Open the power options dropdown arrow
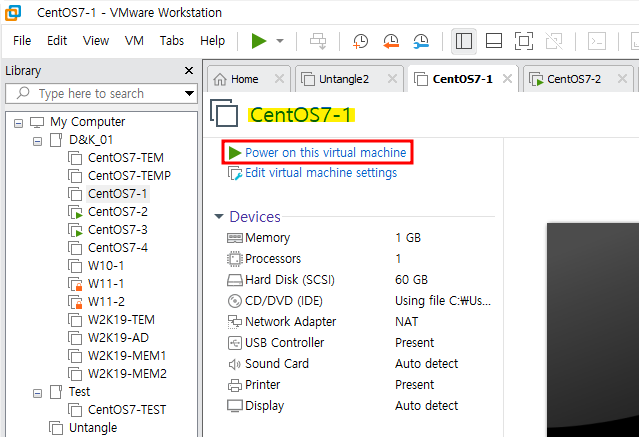This screenshot has width=639, height=437. [x=280, y=41]
